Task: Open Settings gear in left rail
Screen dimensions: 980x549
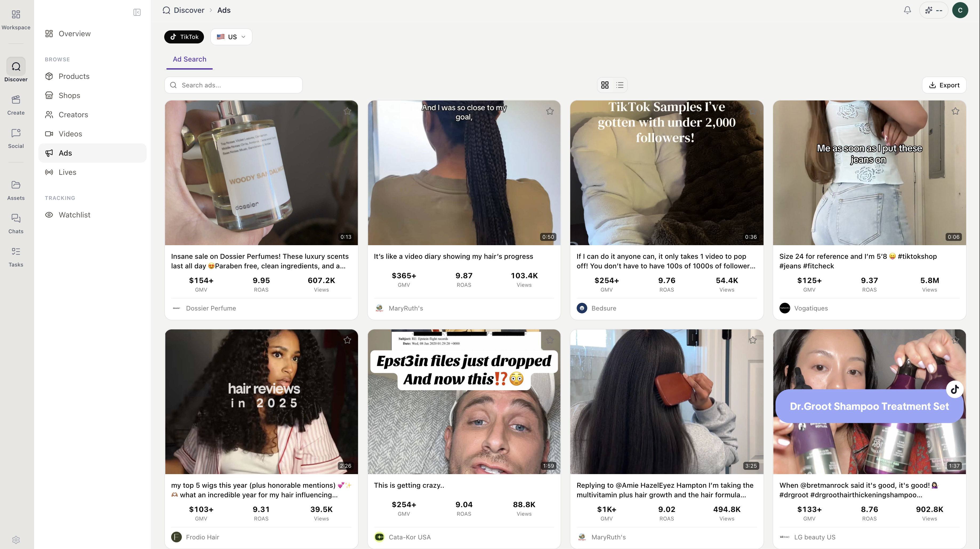Action: click(16, 539)
